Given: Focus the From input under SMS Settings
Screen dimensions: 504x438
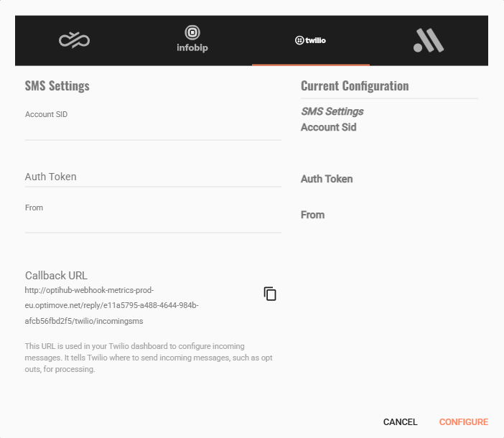Looking at the screenshot, I should pos(153,224).
